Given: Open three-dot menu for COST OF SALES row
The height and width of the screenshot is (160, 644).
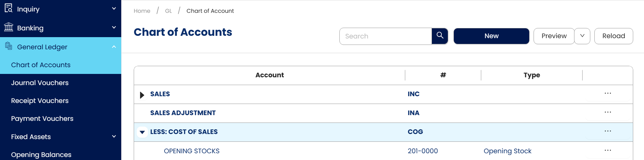Looking at the screenshot, I should click(608, 131).
